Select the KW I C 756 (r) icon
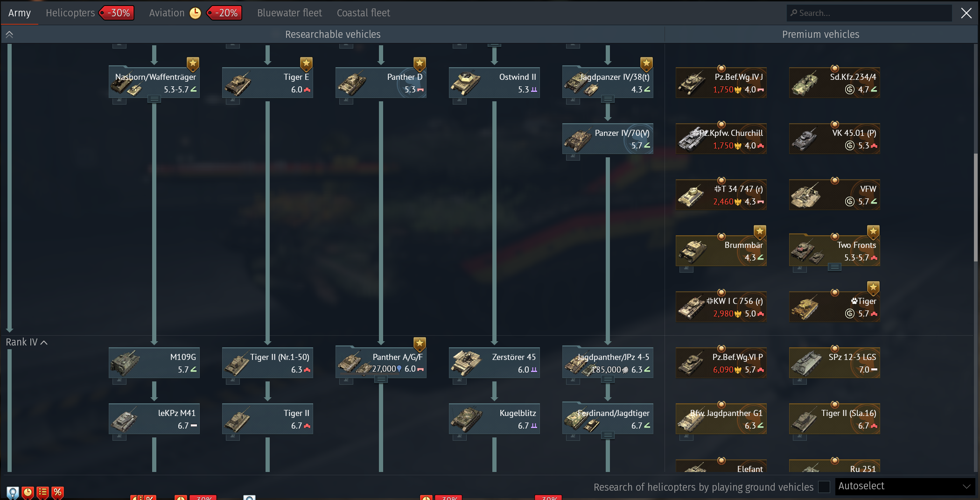 692,308
